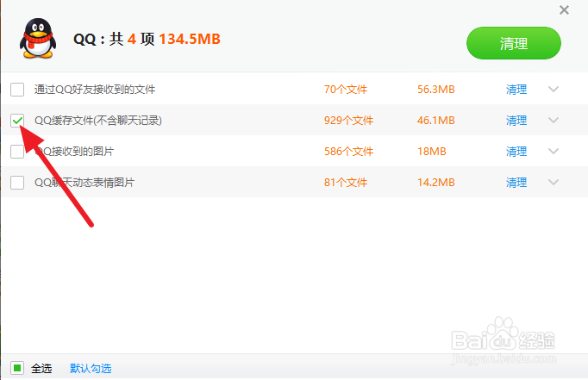The width and height of the screenshot is (588, 380).
Task: Select the 通过QQ好友接收到的文件 label
Action: 95,90
